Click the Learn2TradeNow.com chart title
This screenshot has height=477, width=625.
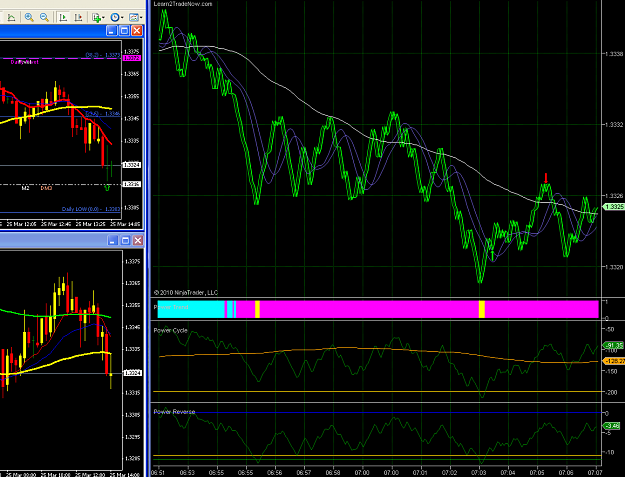click(183, 4)
